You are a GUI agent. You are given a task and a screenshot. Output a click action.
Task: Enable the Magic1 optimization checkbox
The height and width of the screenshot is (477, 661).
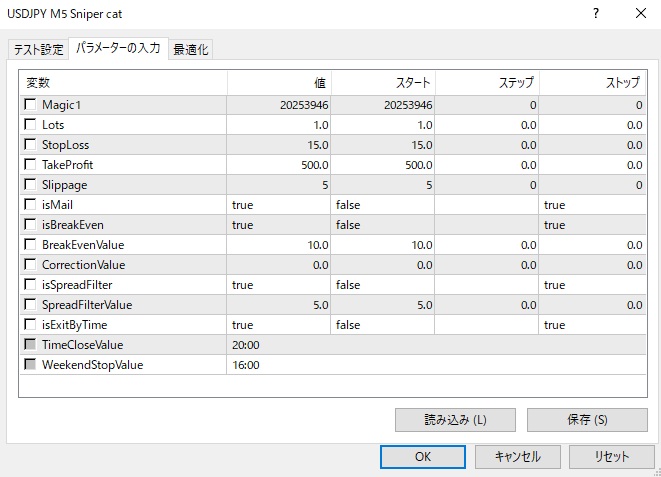[30, 105]
